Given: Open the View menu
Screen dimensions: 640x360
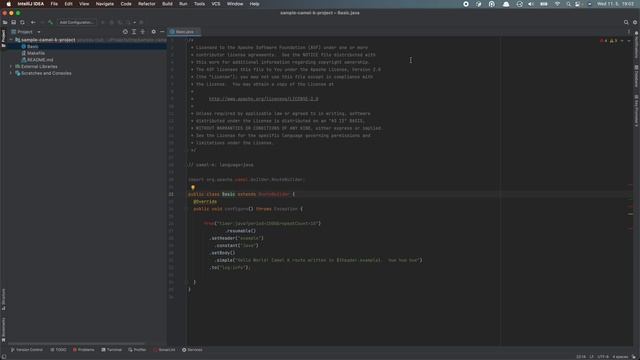Looking at the screenshot, I should [84, 4].
